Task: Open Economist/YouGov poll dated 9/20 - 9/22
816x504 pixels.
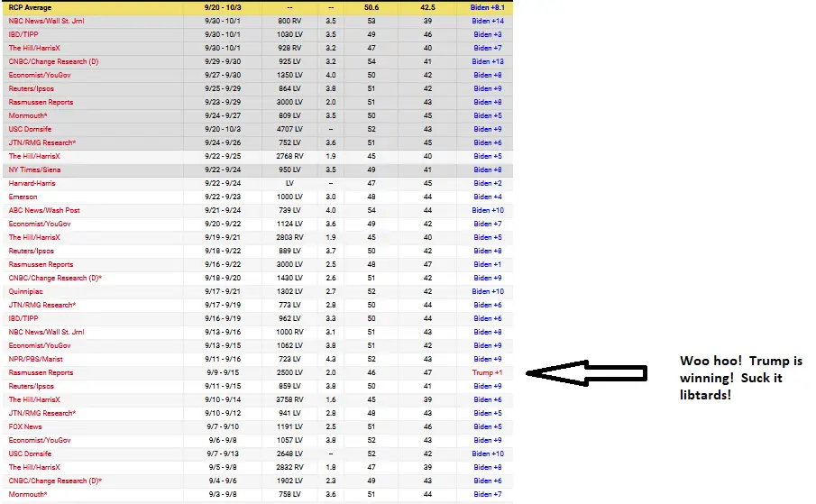Action: [x=40, y=224]
